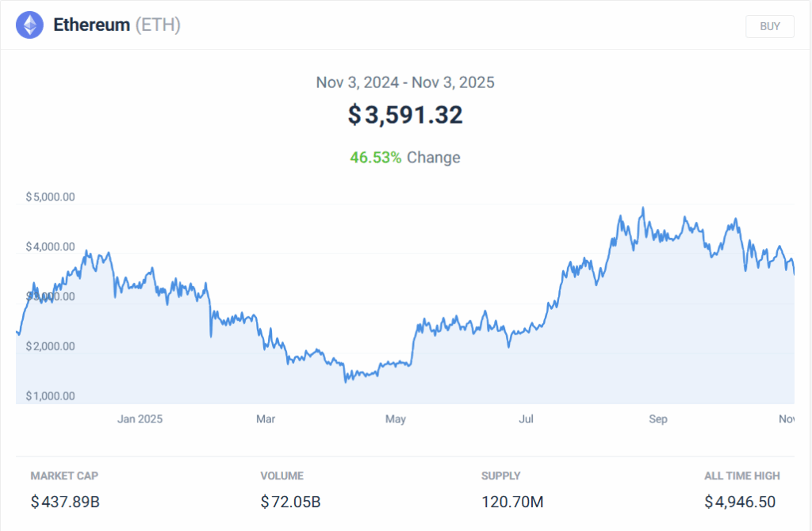Select the Sep marker on the time axis

pyautogui.click(x=658, y=419)
